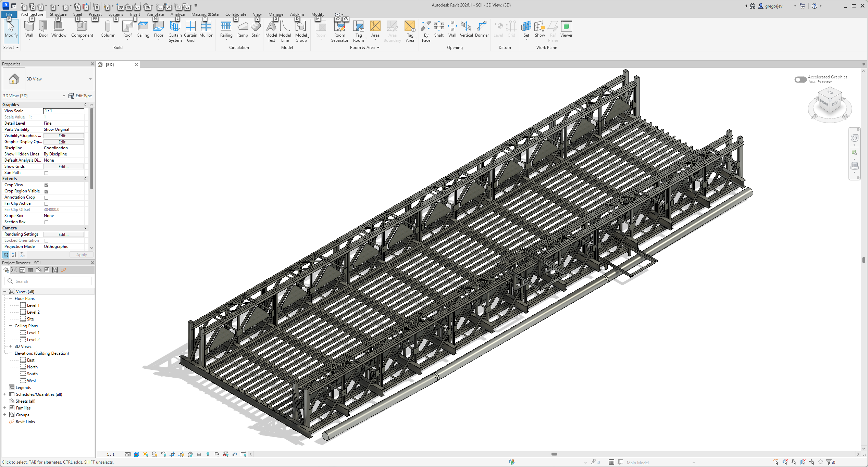Select the Shaft opening tool
Viewport: 868px width, 467px height.
point(439,29)
